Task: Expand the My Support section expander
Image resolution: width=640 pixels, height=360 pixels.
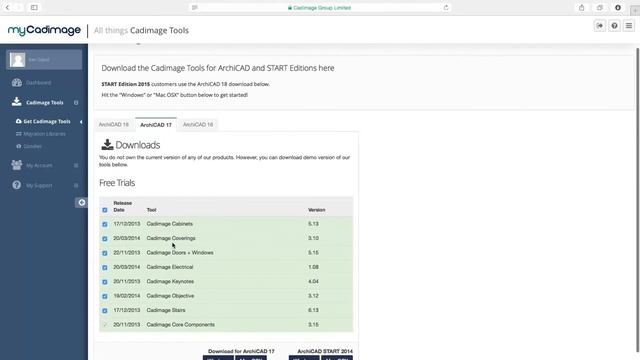Action: (x=76, y=185)
